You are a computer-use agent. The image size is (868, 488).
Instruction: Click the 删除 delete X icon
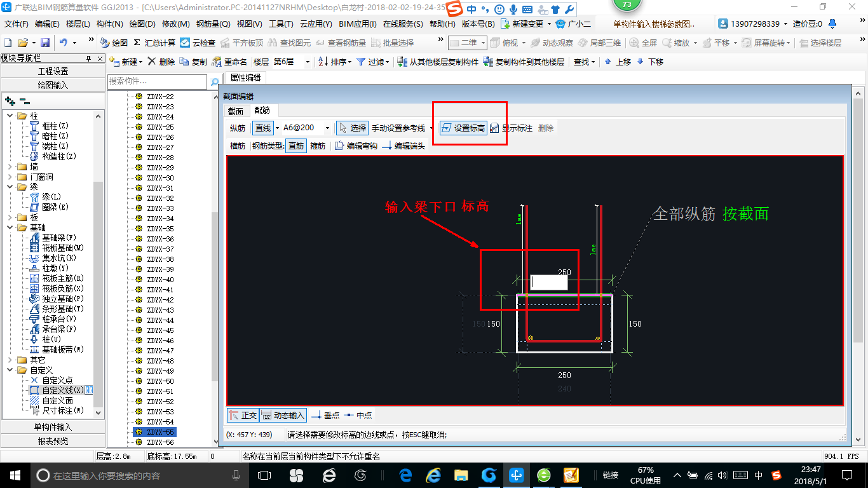[151, 62]
